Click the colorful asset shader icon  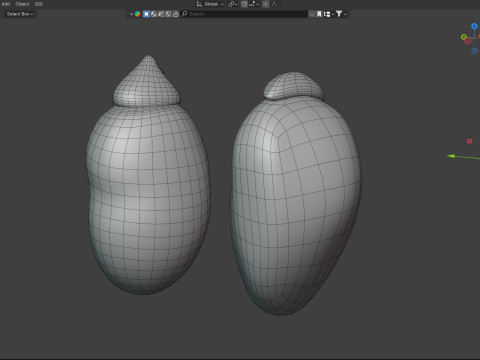coord(137,14)
